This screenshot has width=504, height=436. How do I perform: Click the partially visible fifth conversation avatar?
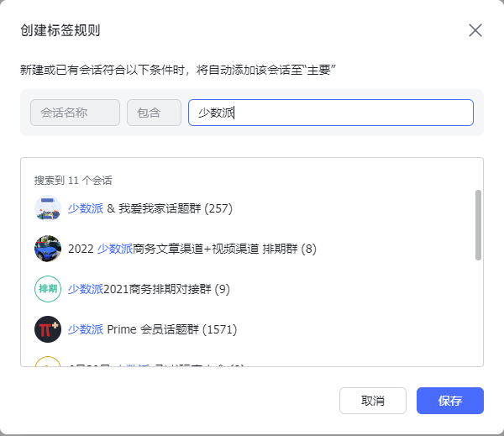48,363
